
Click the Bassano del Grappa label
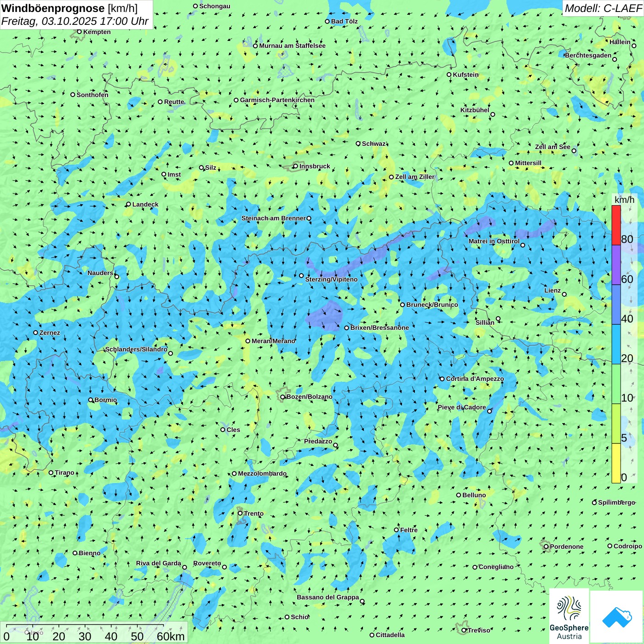click(x=328, y=597)
